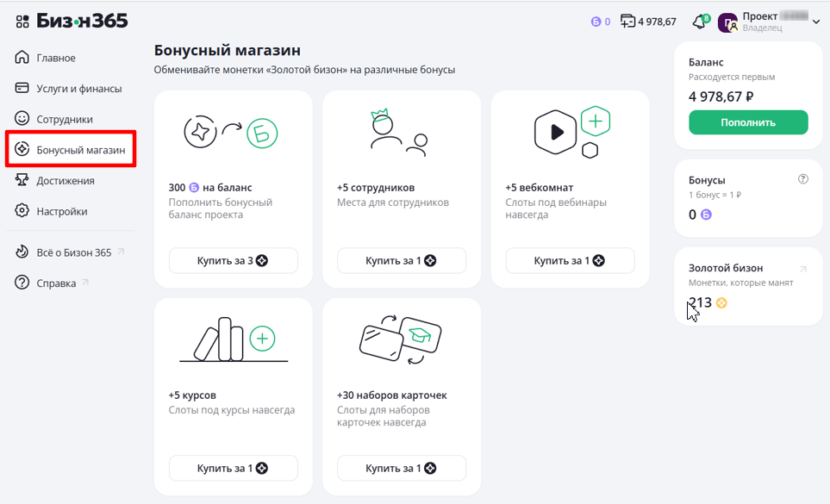The image size is (830, 504).
Task: Open the apps grid icon beside logo
Action: pos(22,22)
